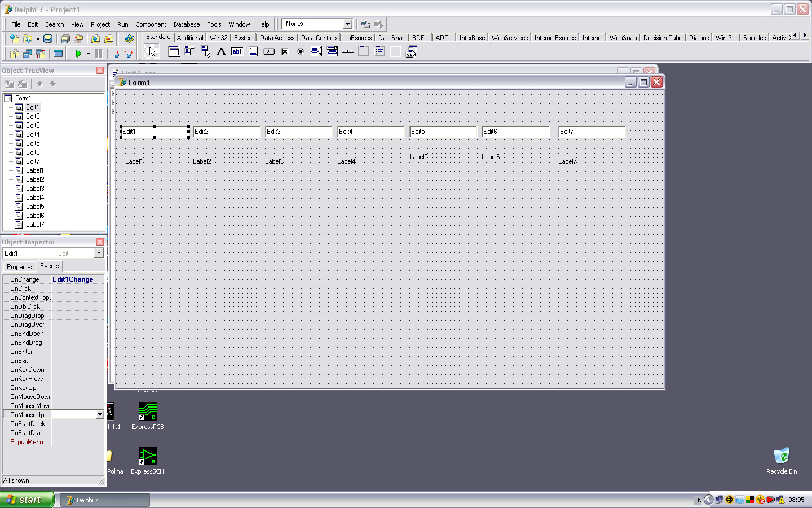Pick the RadioGroup component in palette
Screen dimensions: 812x508
[379, 51]
